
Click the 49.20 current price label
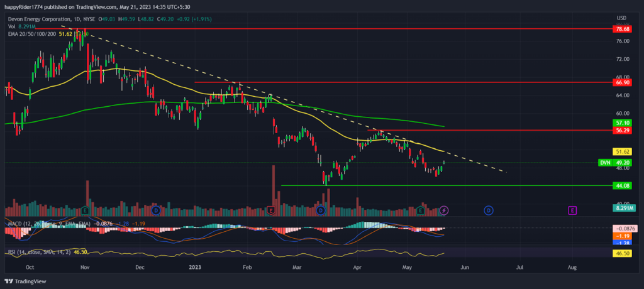623,163
